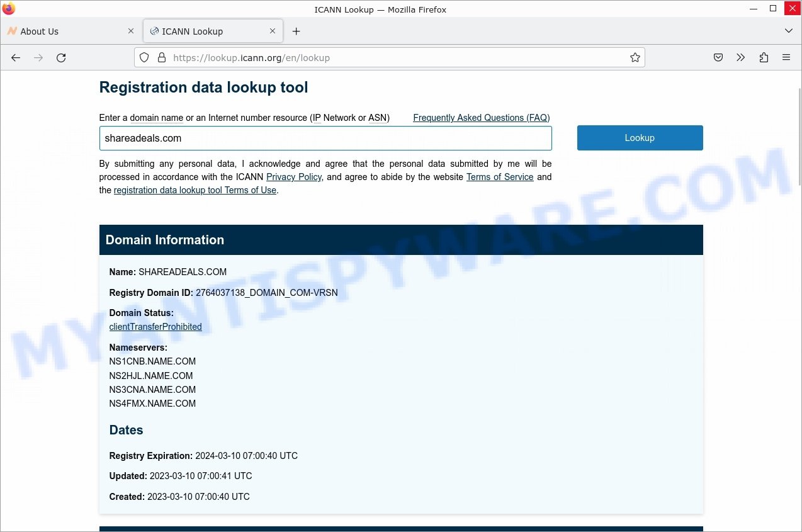Open the ICANN Privacy Policy link
Image resolution: width=802 pixels, height=532 pixels.
[294, 177]
